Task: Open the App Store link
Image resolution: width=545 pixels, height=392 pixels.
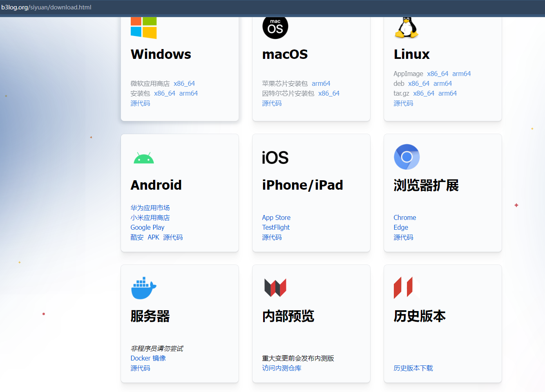Action: click(276, 217)
